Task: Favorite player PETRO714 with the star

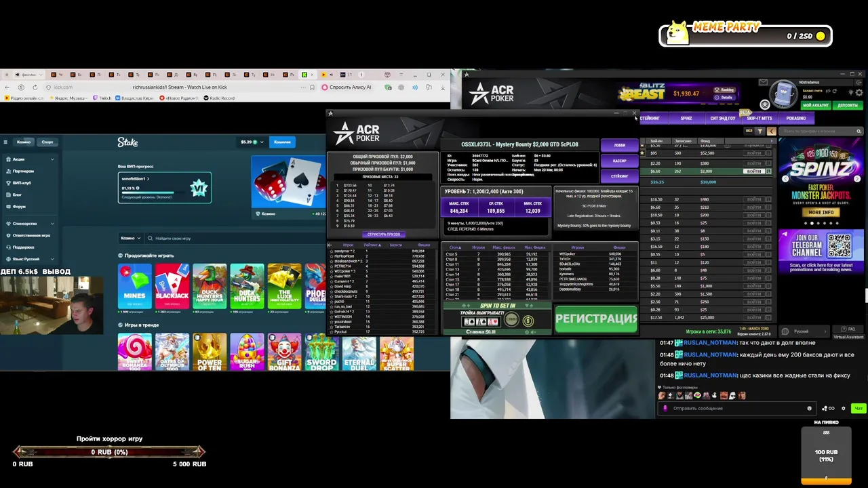Action: pyautogui.click(x=331, y=266)
